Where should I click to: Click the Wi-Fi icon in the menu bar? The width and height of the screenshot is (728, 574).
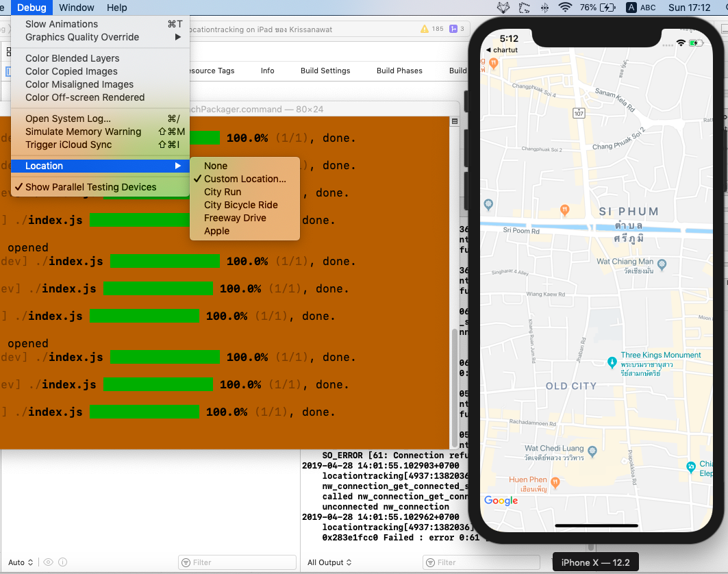(566, 8)
